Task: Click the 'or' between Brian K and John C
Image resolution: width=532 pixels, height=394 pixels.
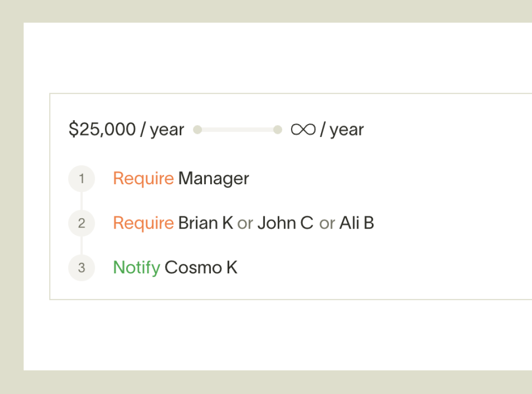Action: pos(245,224)
